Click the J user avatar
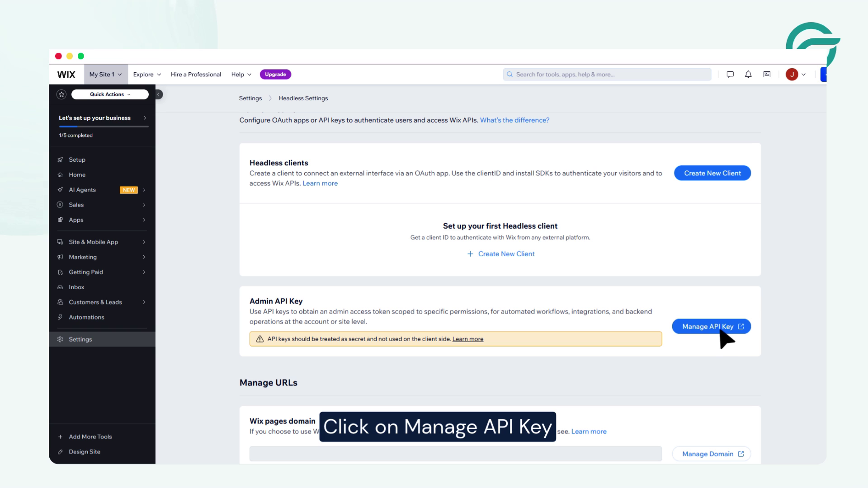This screenshot has height=488, width=868. point(792,75)
